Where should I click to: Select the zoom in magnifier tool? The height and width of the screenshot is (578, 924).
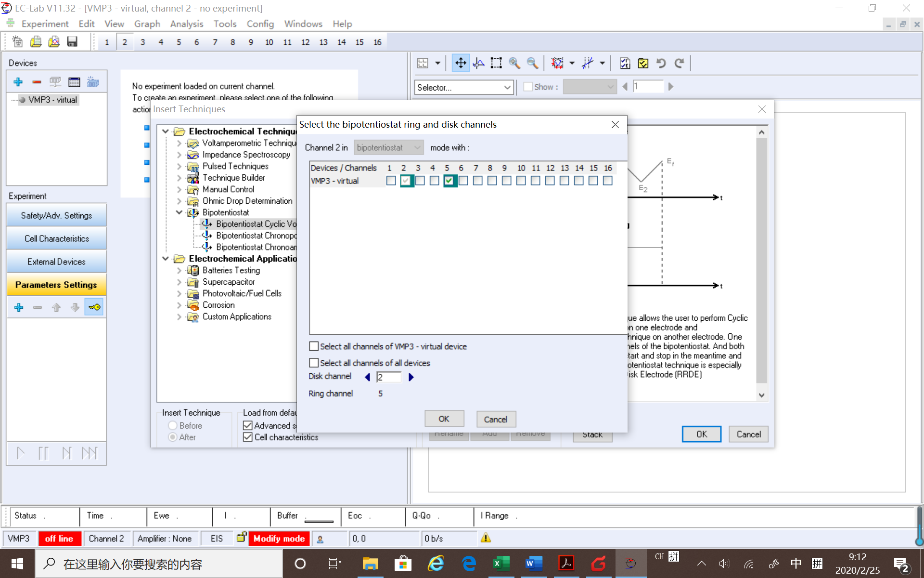coord(514,63)
